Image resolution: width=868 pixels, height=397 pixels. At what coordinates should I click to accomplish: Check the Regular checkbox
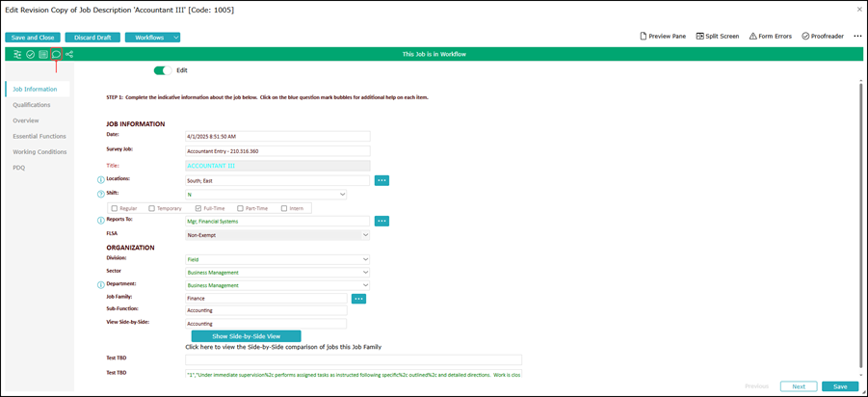[115, 209]
